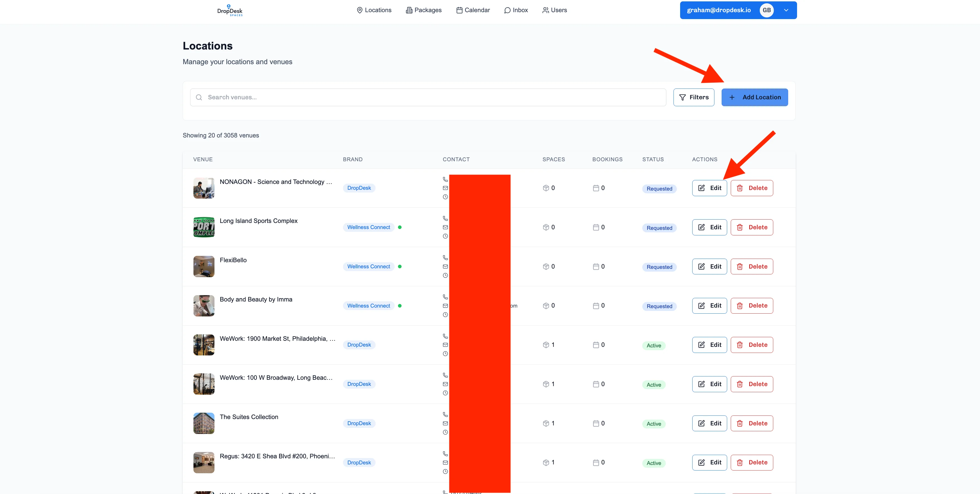Open The Suites Collection thumbnail
This screenshot has width=980, height=494.
[x=204, y=423]
